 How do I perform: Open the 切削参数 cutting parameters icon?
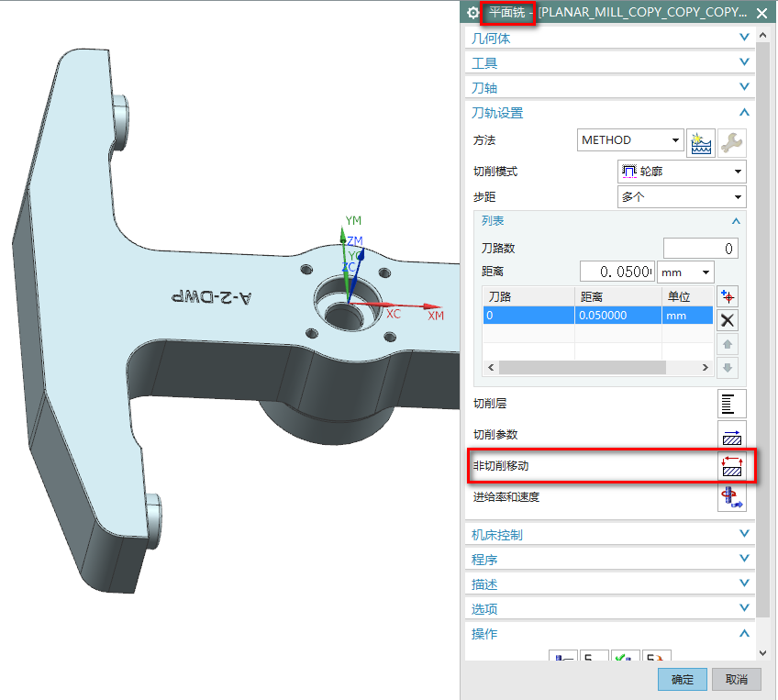point(731,435)
